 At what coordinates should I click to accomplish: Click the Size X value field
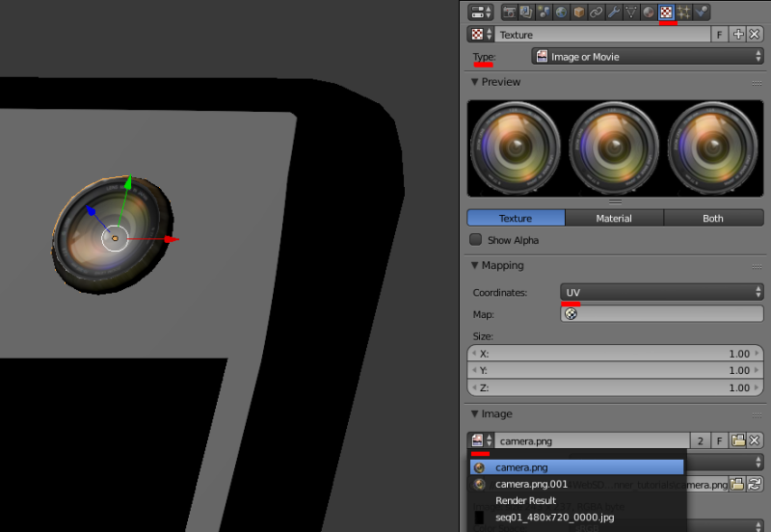click(x=614, y=354)
